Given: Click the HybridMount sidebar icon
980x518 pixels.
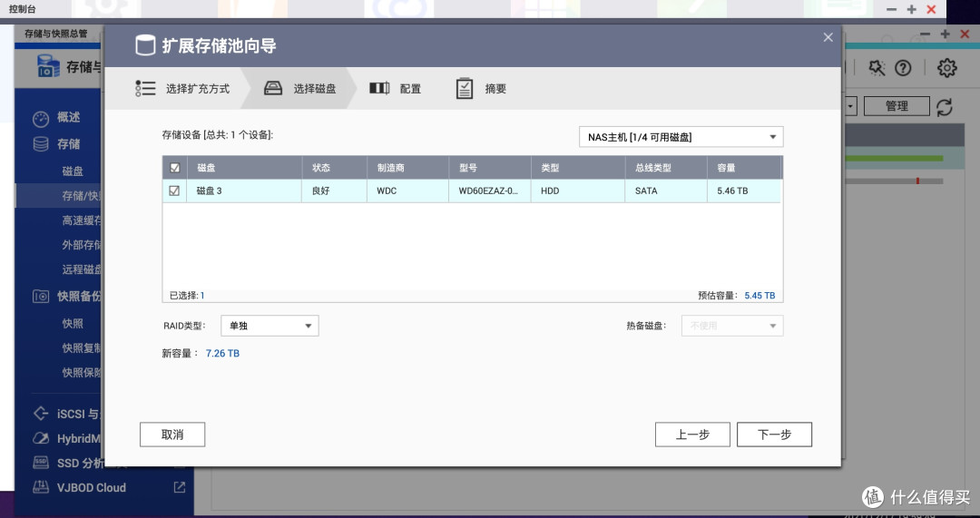Looking at the screenshot, I should pyautogui.click(x=41, y=438).
